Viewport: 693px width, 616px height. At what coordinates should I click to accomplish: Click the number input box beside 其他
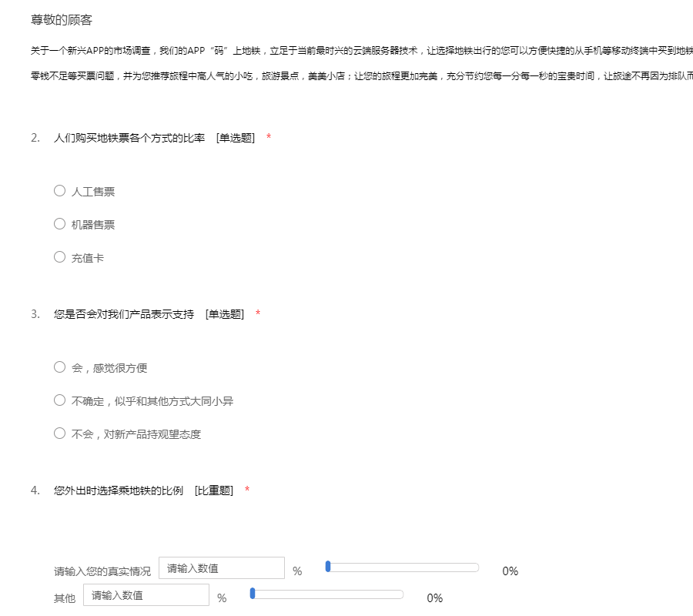(146, 595)
